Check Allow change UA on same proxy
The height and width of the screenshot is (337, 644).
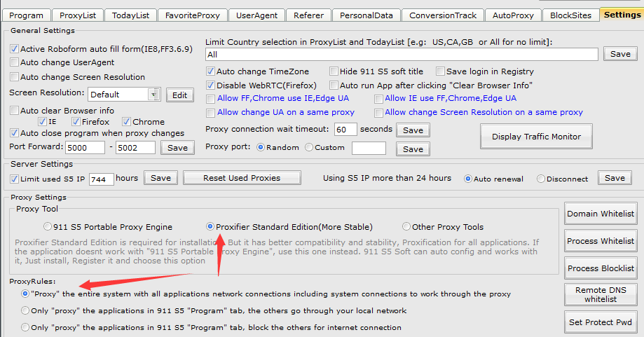point(211,113)
